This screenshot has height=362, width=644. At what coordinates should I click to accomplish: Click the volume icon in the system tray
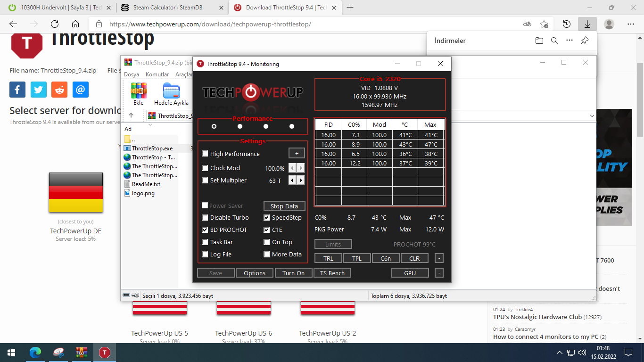582,353
